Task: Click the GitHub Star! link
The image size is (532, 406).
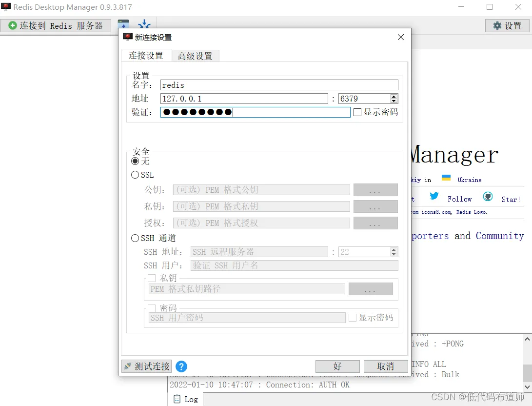Action: (511, 200)
